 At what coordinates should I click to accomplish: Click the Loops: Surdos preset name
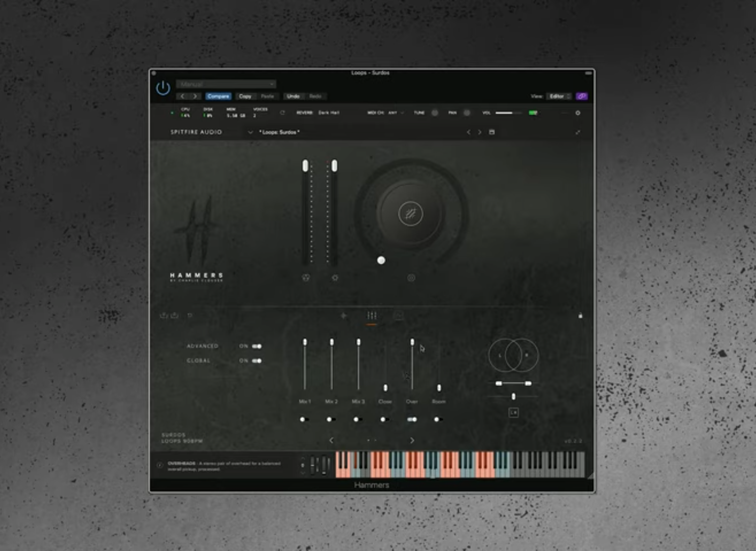(x=279, y=132)
